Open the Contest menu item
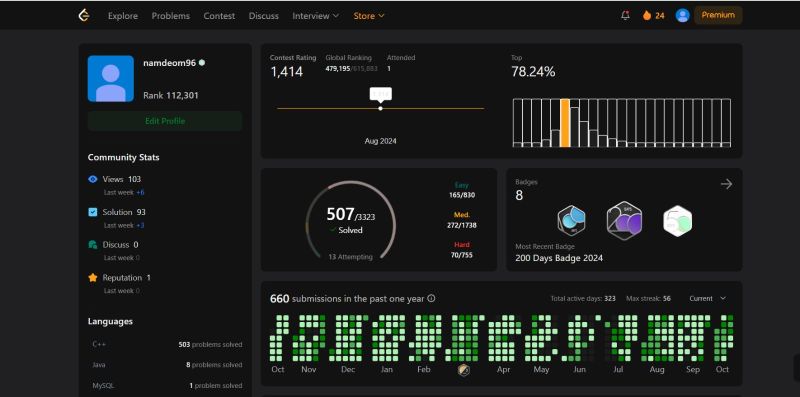Viewport: 800px width, 397px height. (219, 16)
